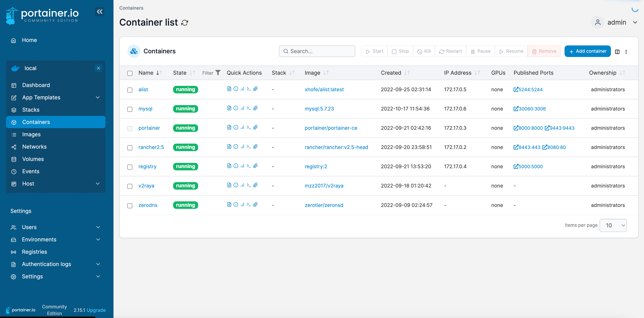The image size is (644, 318).
Task: Expand App Templates submenu
Action: (x=98, y=97)
